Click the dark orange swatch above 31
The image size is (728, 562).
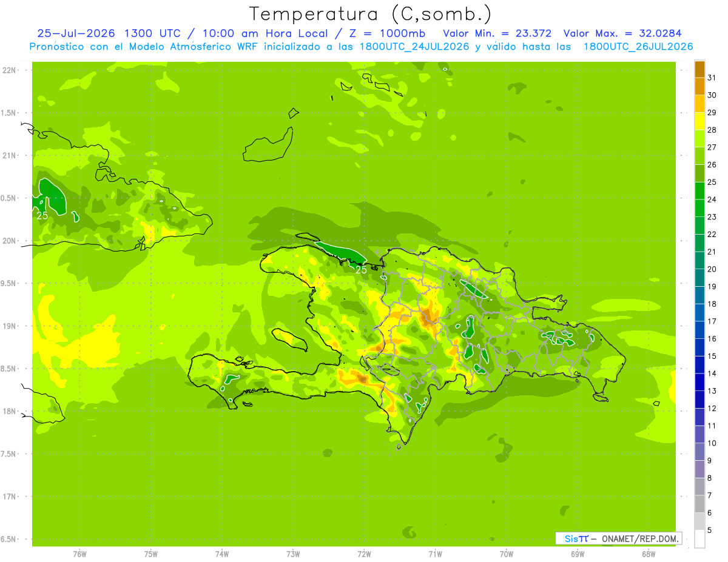tap(699, 69)
